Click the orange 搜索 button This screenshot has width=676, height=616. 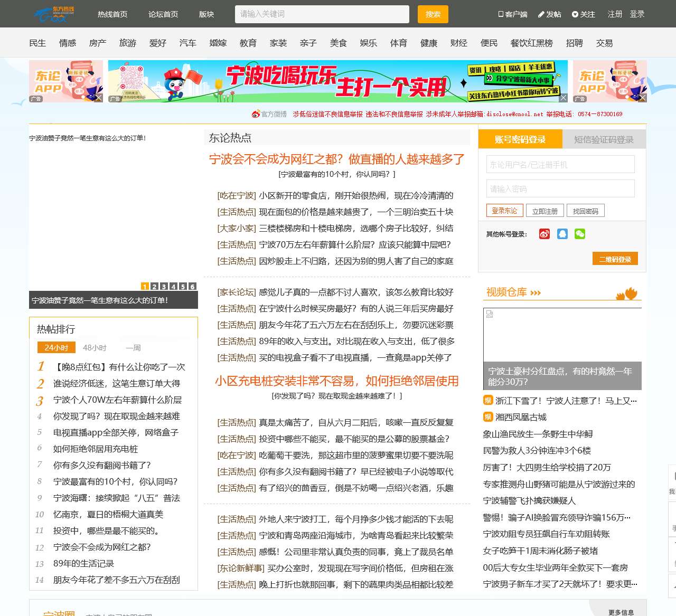(x=433, y=14)
